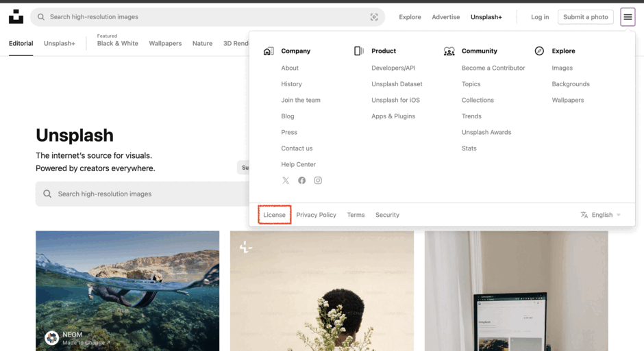This screenshot has height=351, width=644.
Task: Open the Instagram social icon
Action: (x=318, y=181)
